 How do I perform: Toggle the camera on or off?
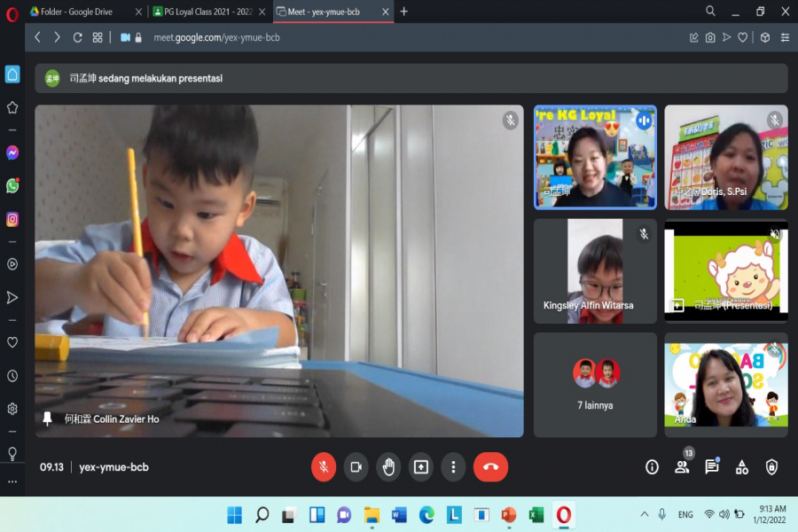click(356, 467)
